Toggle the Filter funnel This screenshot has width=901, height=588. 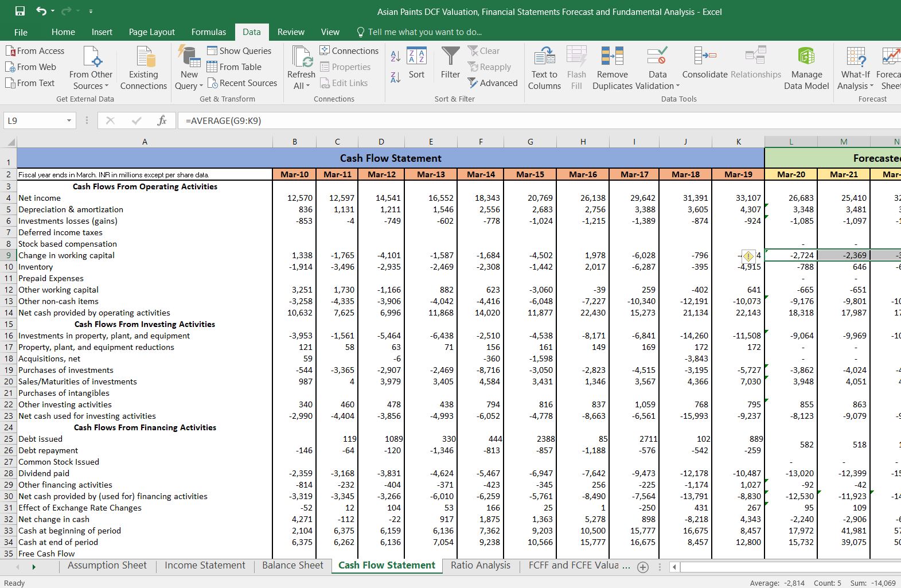pos(450,63)
